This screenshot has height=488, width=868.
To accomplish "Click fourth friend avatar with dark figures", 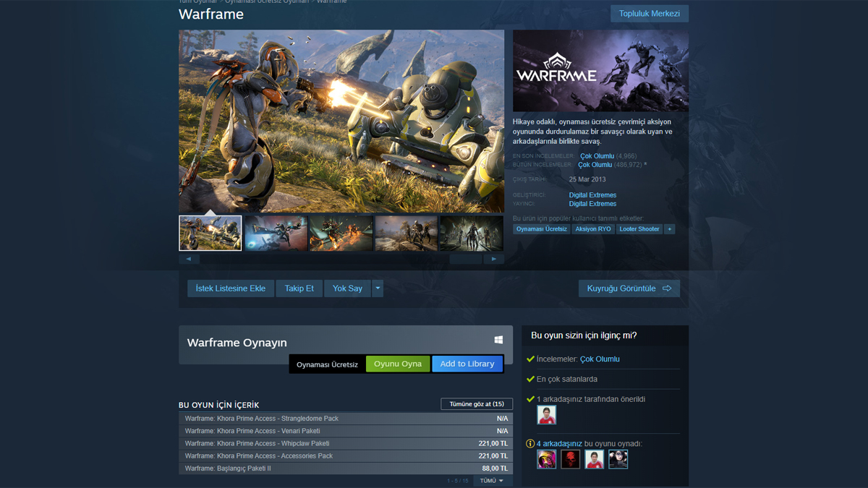I will (x=618, y=459).
